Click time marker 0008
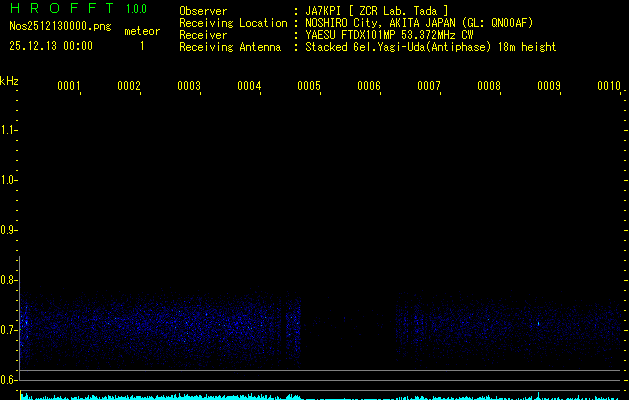The image size is (629, 400). [x=489, y=86]
